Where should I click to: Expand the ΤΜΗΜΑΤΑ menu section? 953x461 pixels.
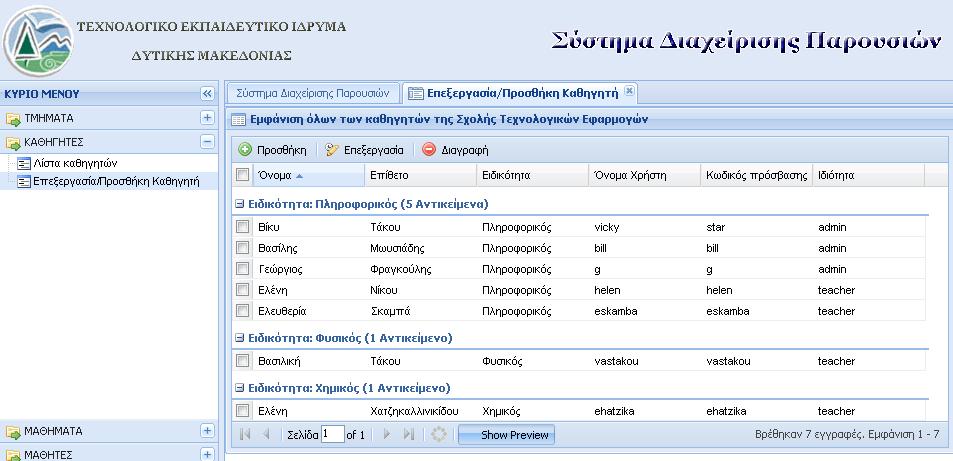coord(207,118)
